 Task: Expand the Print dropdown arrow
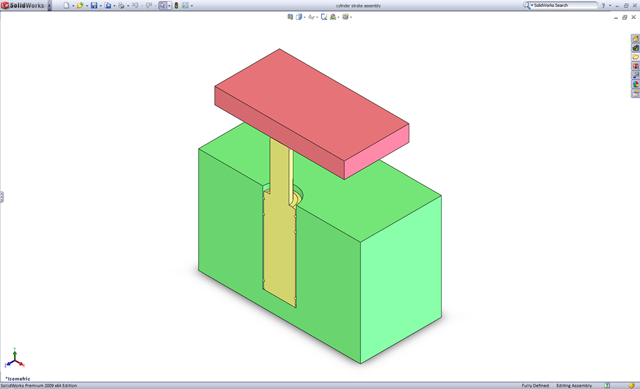pos(128,6)
